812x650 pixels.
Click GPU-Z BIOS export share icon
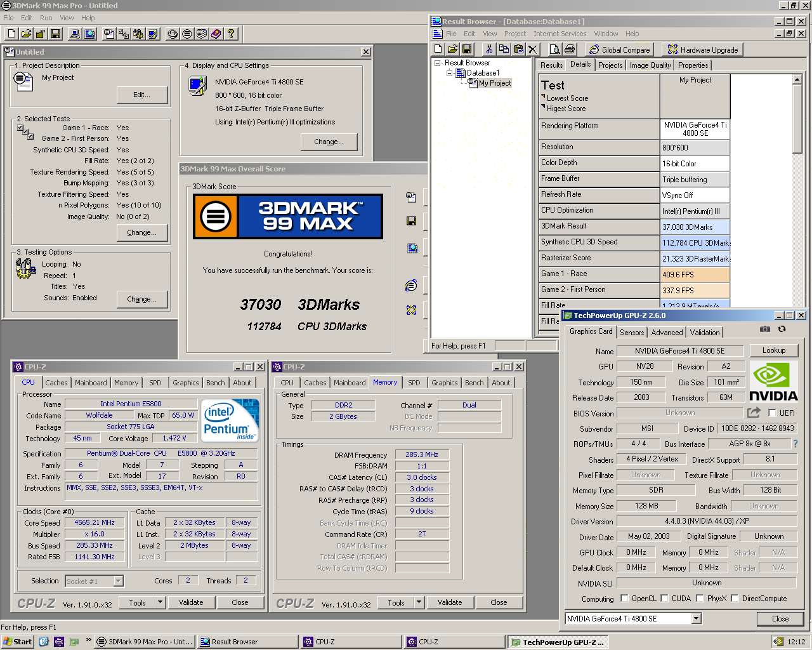point(754,413)
